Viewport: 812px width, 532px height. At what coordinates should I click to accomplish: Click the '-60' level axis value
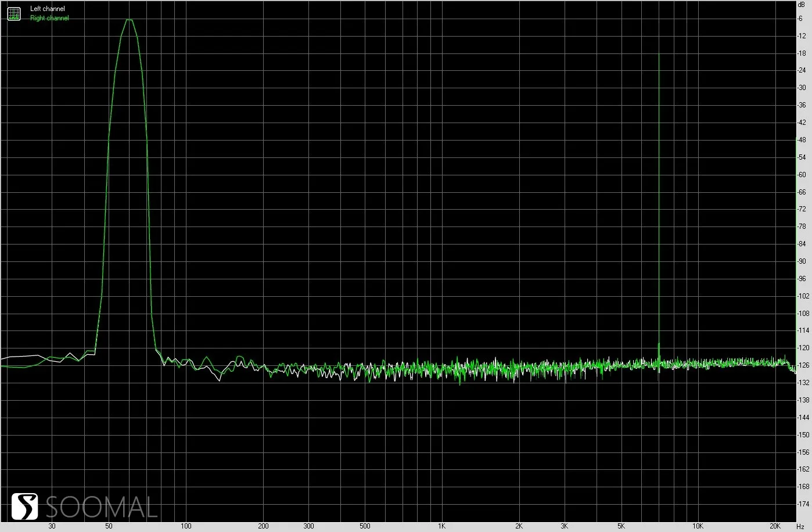(x=802, y=175)
